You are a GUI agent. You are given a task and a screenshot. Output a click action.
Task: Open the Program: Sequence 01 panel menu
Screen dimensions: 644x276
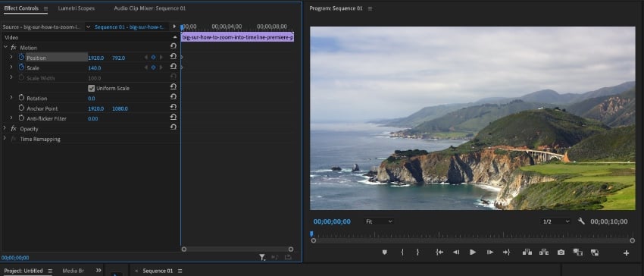coord(370,8)
